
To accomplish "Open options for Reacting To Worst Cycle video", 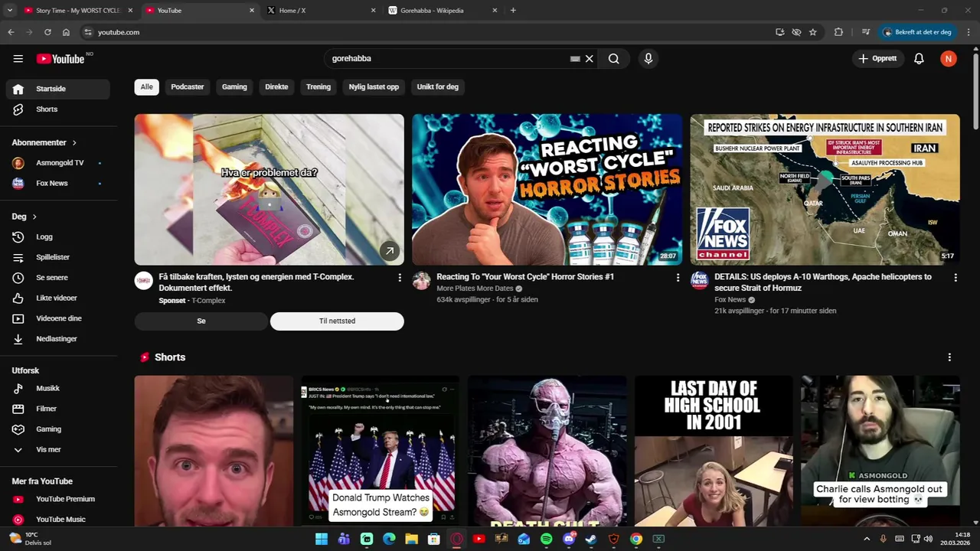I will pyautogui.click(x=678, y=278).
